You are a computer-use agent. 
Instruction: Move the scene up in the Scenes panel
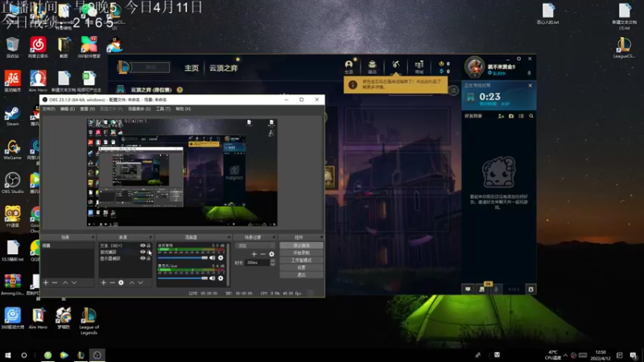point(65,283)
